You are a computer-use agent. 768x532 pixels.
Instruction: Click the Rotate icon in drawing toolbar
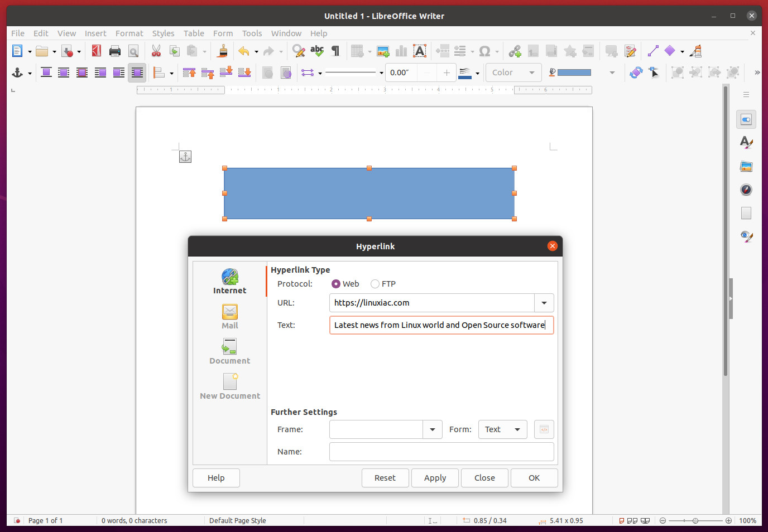point(636,72)
